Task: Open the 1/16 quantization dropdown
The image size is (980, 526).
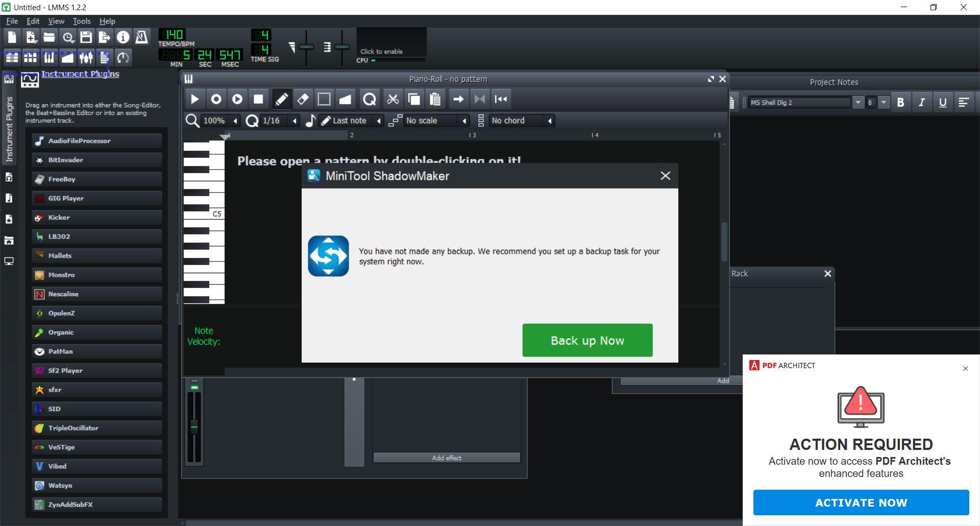Action: (280, 121)
